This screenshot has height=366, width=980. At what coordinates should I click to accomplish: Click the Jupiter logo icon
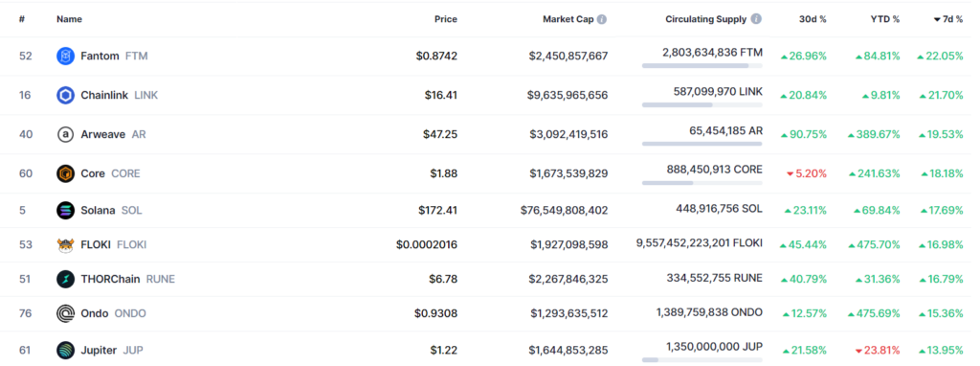pos(66,351)
